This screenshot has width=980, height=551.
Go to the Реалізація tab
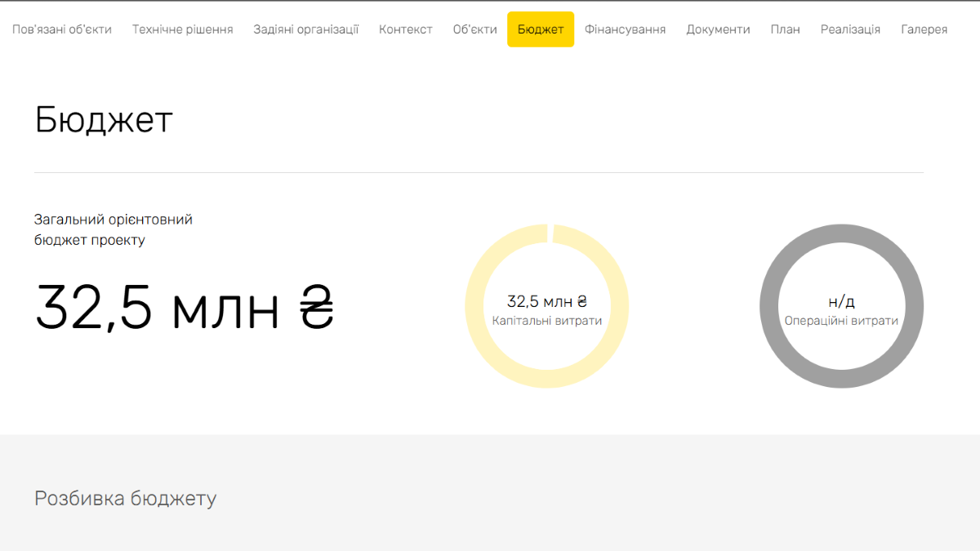pos(850,29)
